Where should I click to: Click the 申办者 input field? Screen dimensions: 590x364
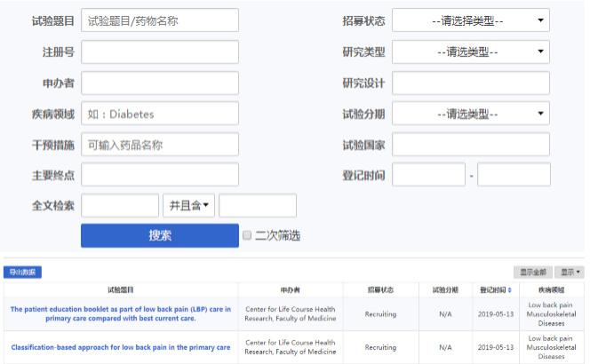click(x=160, y=83)
